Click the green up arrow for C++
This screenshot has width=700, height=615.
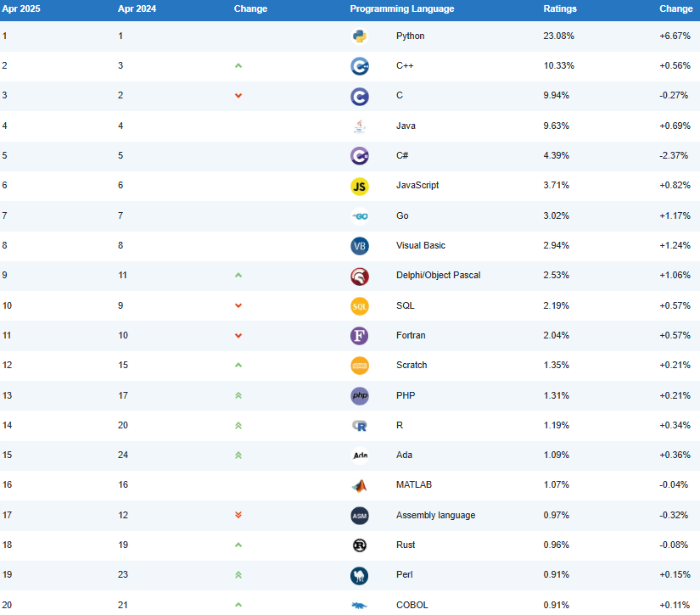(x=238, y=65)
